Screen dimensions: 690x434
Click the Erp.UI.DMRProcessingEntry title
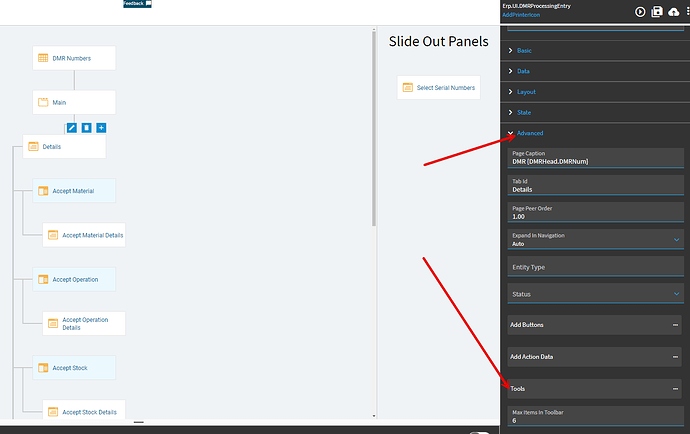coord(536,6)
